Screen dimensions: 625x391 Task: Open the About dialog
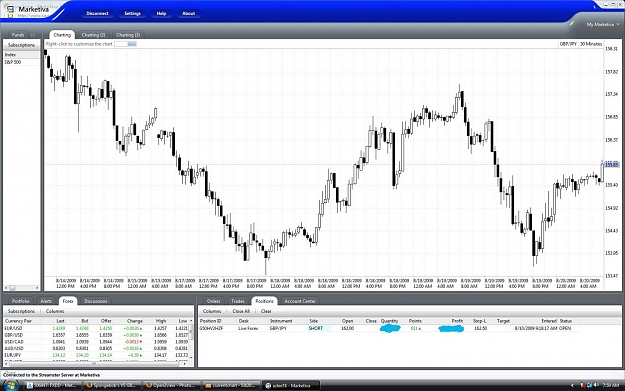[x=189, y=14]
